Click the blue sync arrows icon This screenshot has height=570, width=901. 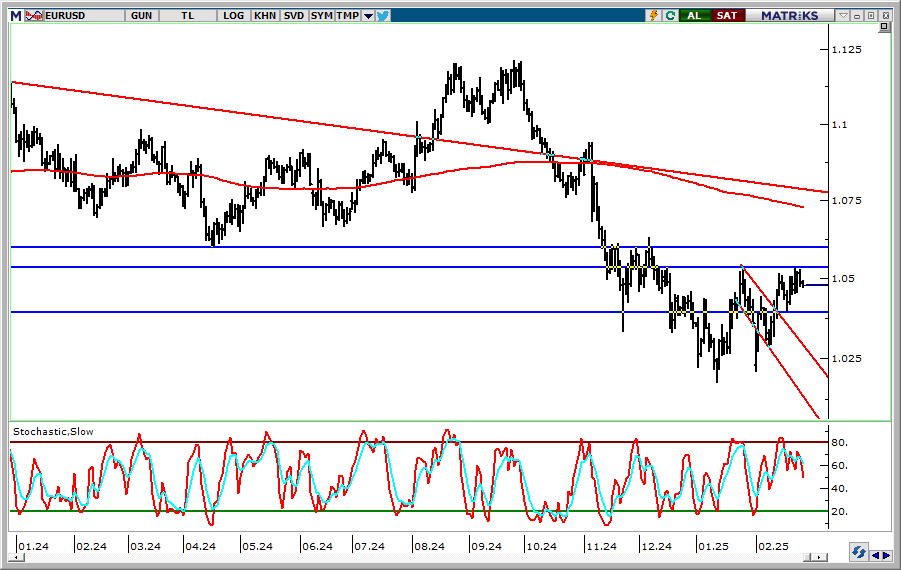(x=858, y=553)
